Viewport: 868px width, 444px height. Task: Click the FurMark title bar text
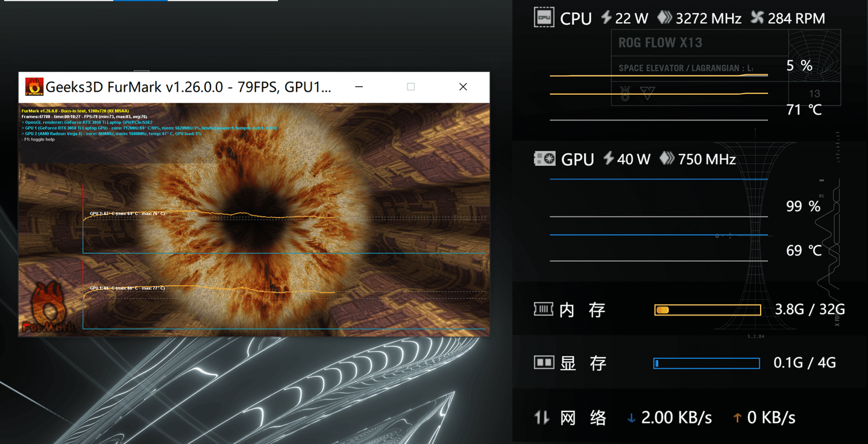pyautogui.click(x=189, y=87)
